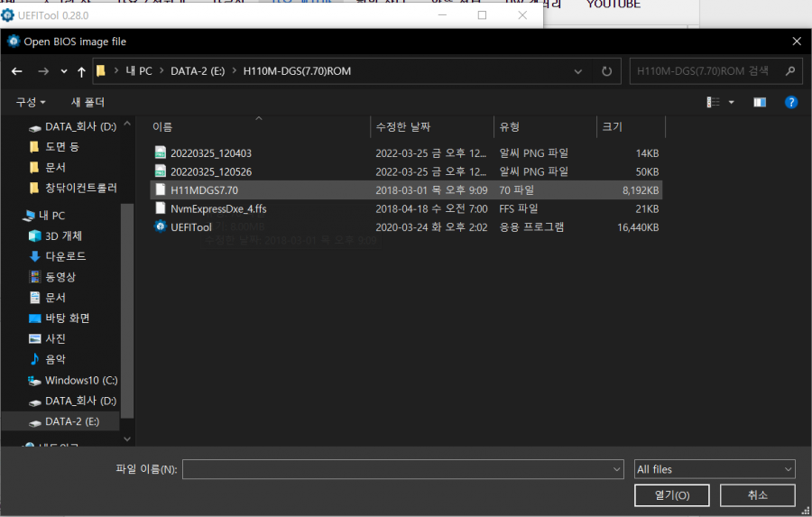
Task: Open recent locations chevron dropdown
Action: tap(64, 71)
